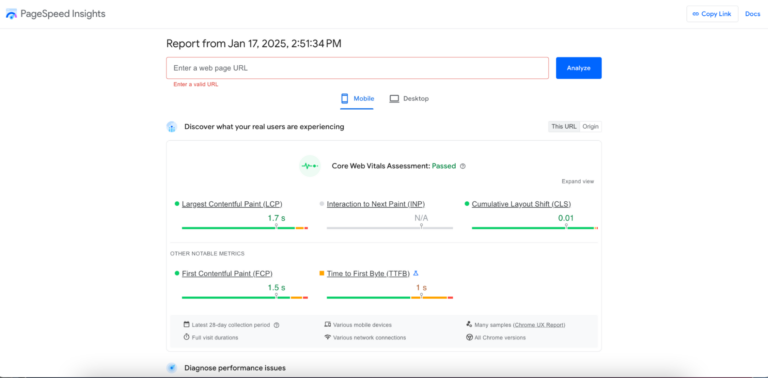Click the Diagnose performance issues section icon
Screen dimensions: 768x378
click(x=171, y=368)
